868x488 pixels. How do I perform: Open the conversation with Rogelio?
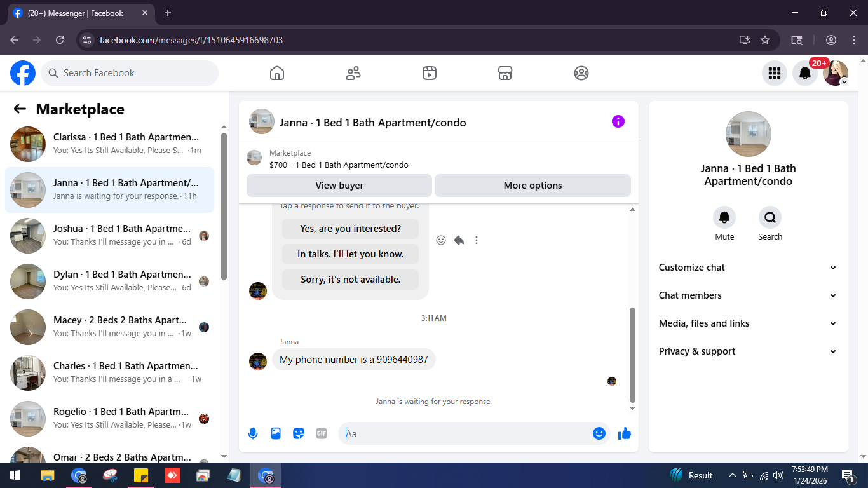(x=109, y=419)
